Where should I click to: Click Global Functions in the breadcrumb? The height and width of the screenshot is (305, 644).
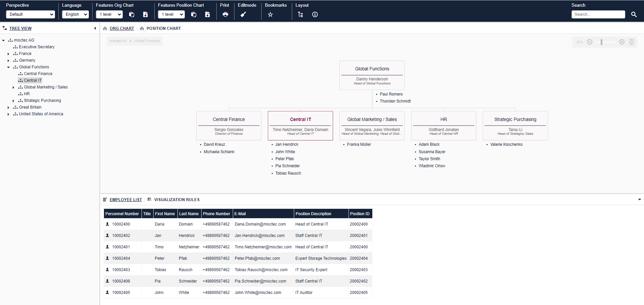[x=147, y=41]
